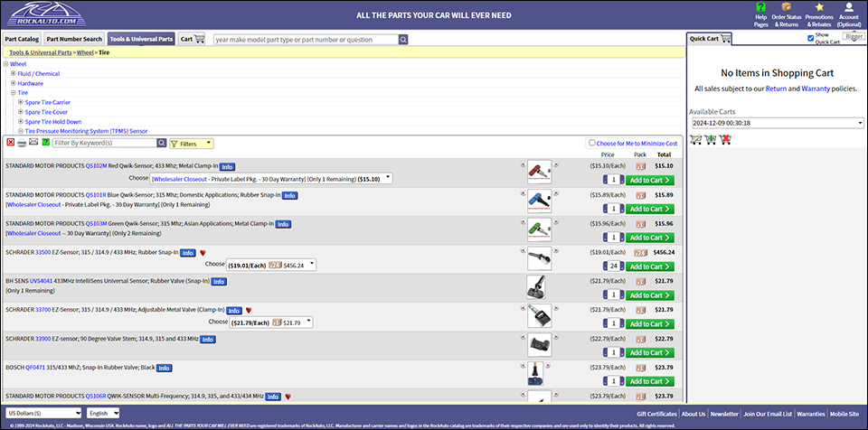Collapse the Tire tree node
This screenshot has width=868, height=430.
tap(14, 93)
